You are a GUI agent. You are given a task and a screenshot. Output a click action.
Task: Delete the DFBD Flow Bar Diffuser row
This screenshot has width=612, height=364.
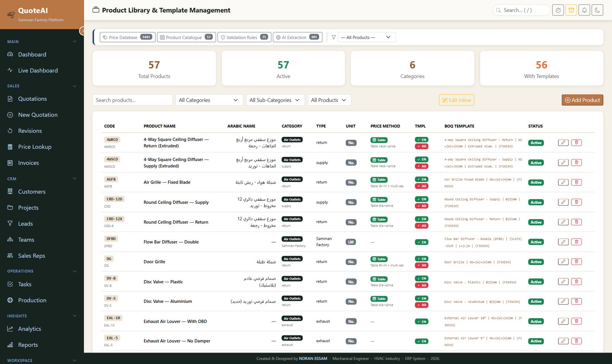point(576,242)
